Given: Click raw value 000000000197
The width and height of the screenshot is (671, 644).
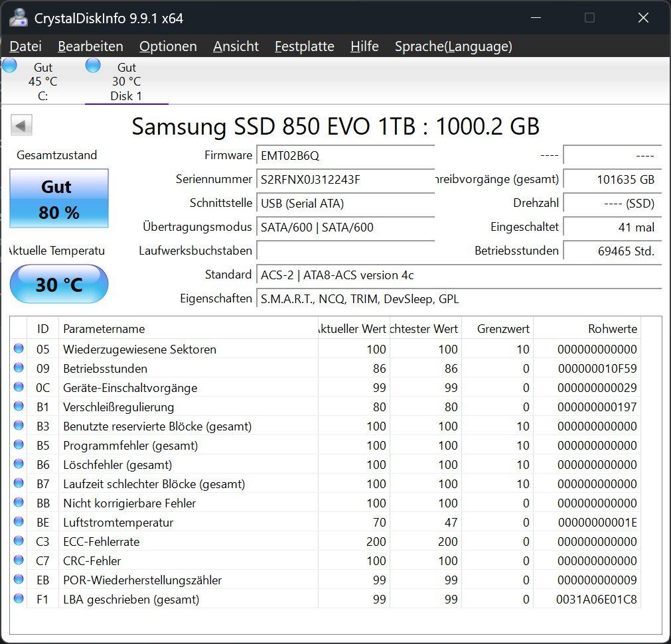Looking at the screenshot, I should click(597, 407).
